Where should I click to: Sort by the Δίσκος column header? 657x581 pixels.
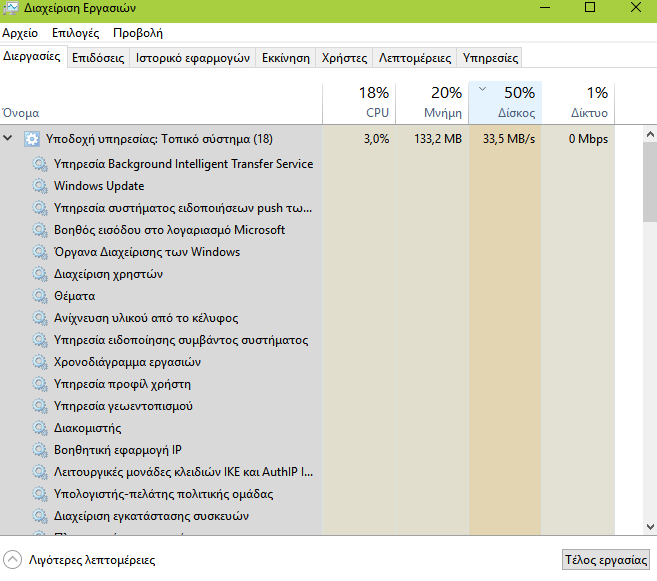tap(505, 103)
